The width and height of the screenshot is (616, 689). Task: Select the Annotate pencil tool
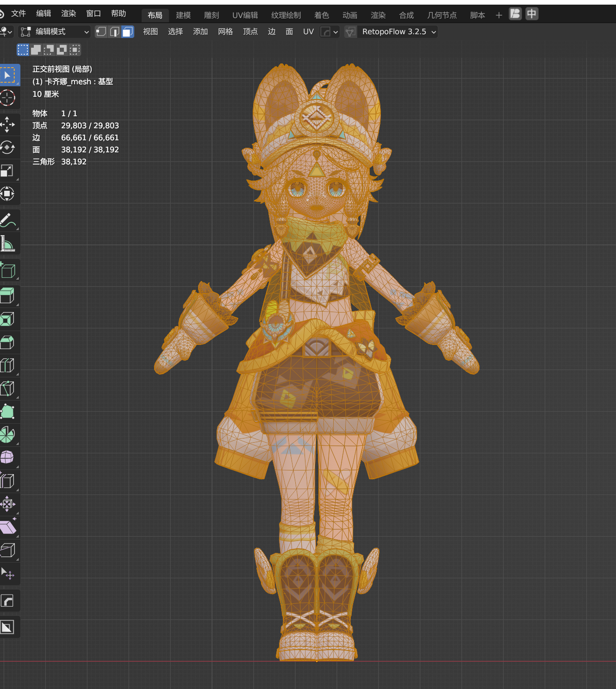coord(7,220)
